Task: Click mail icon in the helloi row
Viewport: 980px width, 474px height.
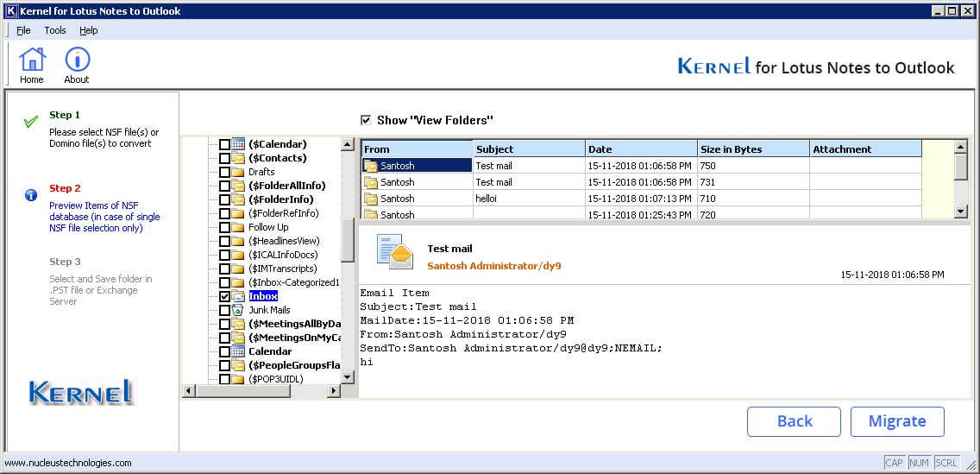Action: pos(371,199)
